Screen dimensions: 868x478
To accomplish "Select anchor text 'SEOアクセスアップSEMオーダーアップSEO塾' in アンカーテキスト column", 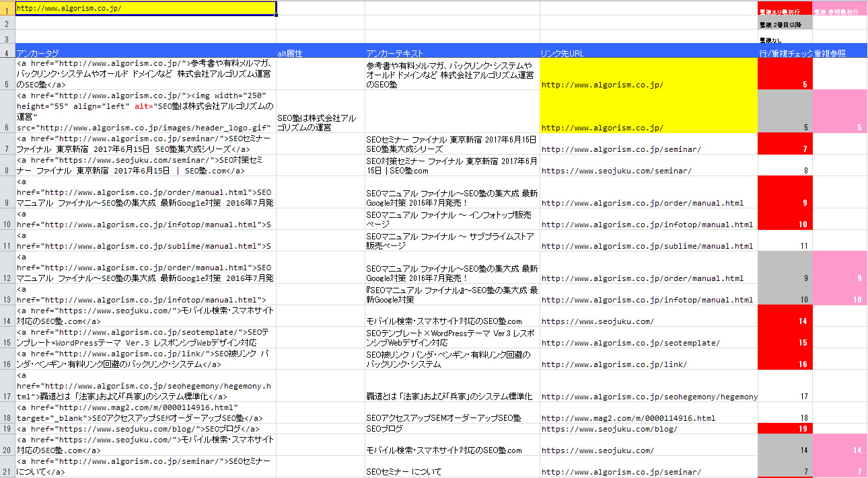I will 452,413.
